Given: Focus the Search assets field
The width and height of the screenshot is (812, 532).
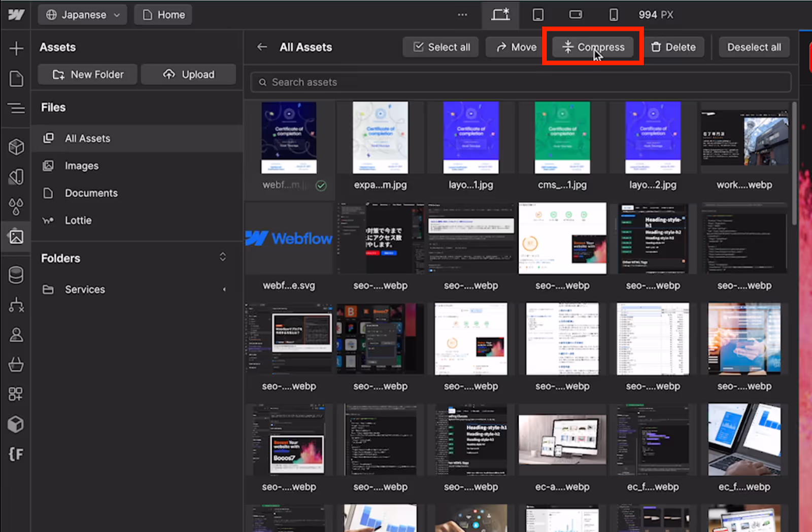Looking at the screenshot, I should (521, 82).
